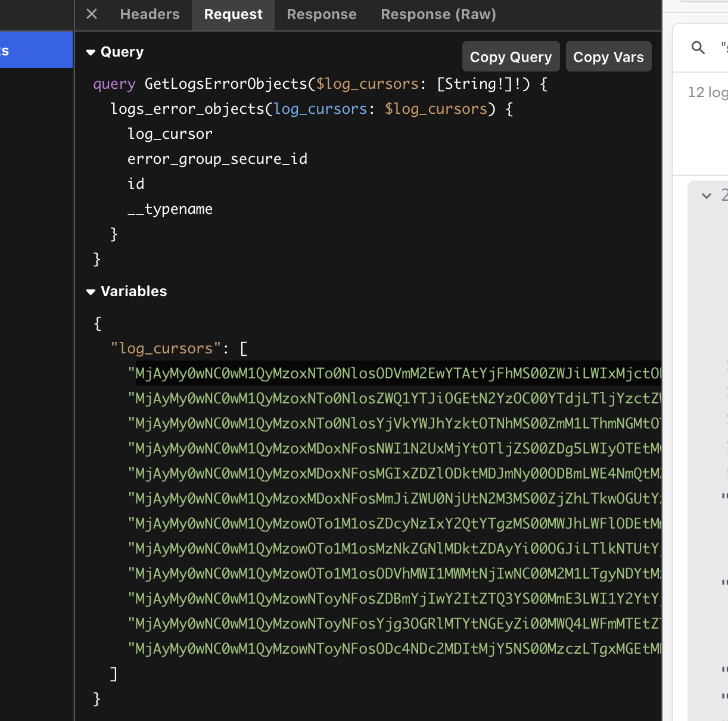Viewport: 728px width, 721px height.
Task: Click cursor string containing MGIxZDZlODktMDJmNy00ODBm
Action: [x=395, y=473]
